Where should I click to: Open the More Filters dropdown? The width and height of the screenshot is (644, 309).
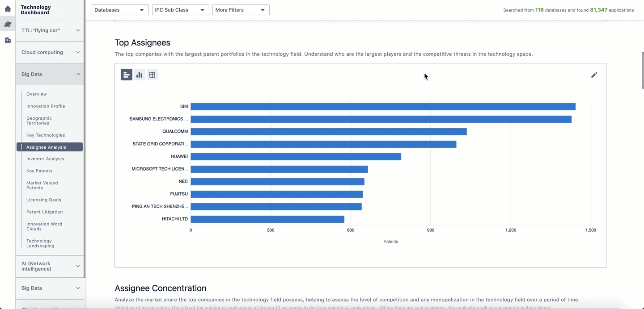(x=241, y=10)
